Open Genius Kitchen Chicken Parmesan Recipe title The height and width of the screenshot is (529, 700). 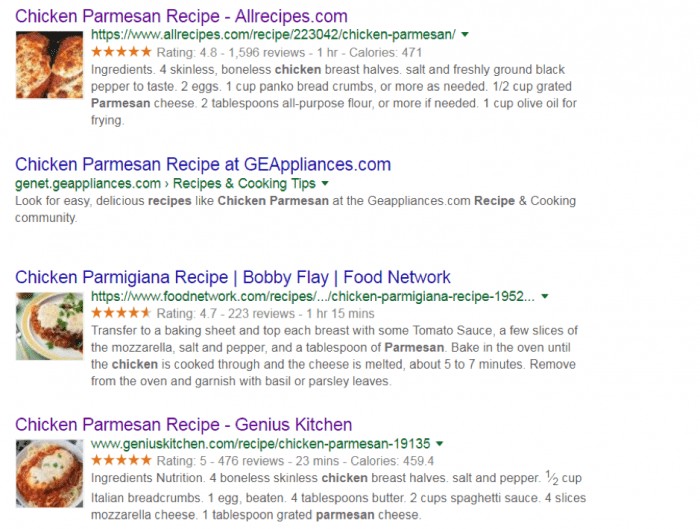(x=183, y=425)
